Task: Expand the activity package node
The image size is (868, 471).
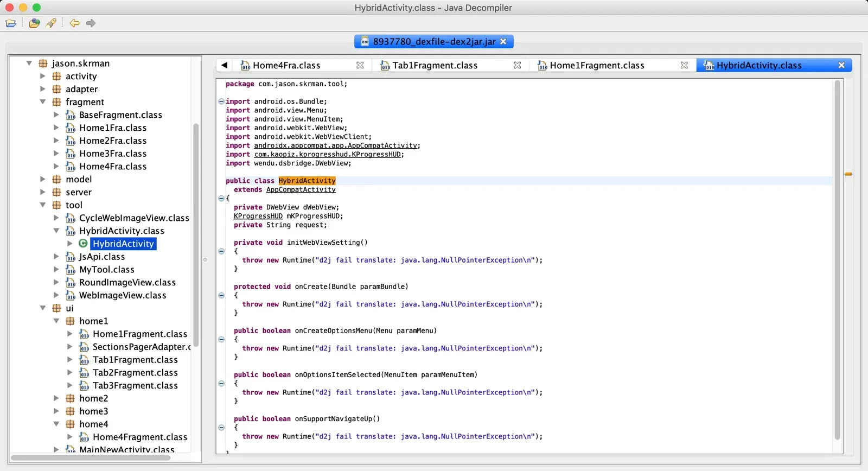Action: pyautogui.click(x=43, y=76)
